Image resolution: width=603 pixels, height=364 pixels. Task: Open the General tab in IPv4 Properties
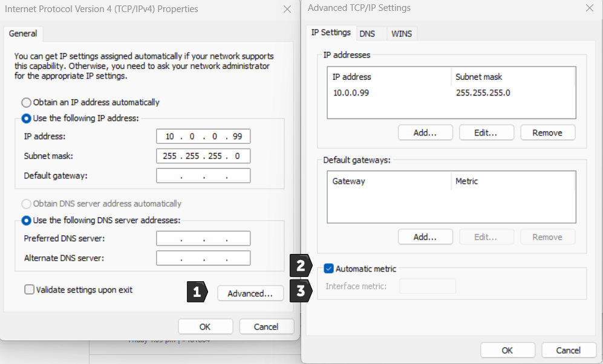23,34
